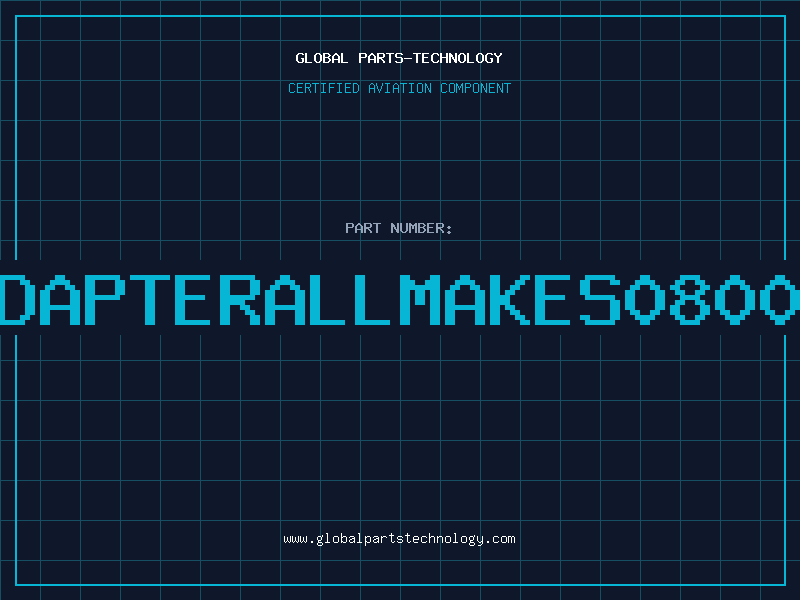Image resolution: width=800 pixels, height=600 pixels.
Task: Select the first zero after MAKES
Action: point(645,299)
